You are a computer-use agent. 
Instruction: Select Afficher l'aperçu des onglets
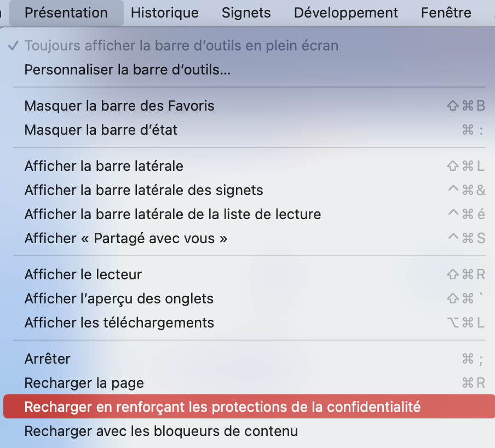point(119,298)
